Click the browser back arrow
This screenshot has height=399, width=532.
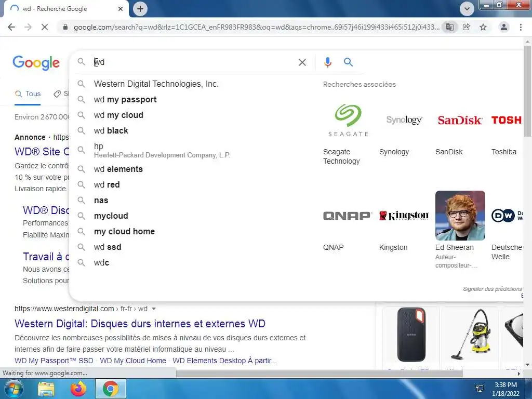11,27
